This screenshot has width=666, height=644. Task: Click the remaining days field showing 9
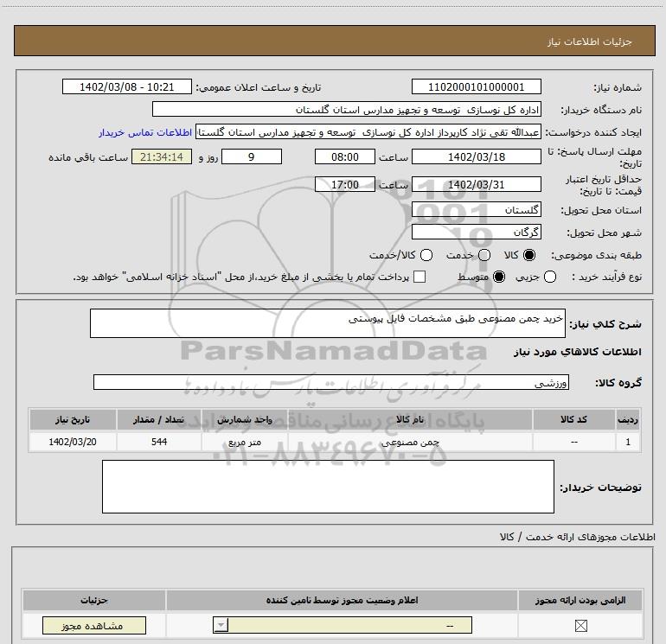pyautogui.click(x=252, y=156)
